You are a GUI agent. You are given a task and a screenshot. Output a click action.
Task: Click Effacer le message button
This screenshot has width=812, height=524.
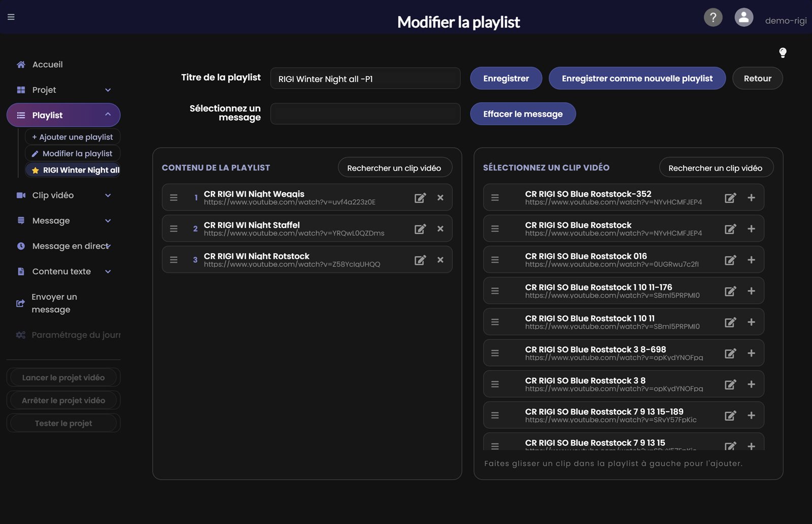coord(523,114)
